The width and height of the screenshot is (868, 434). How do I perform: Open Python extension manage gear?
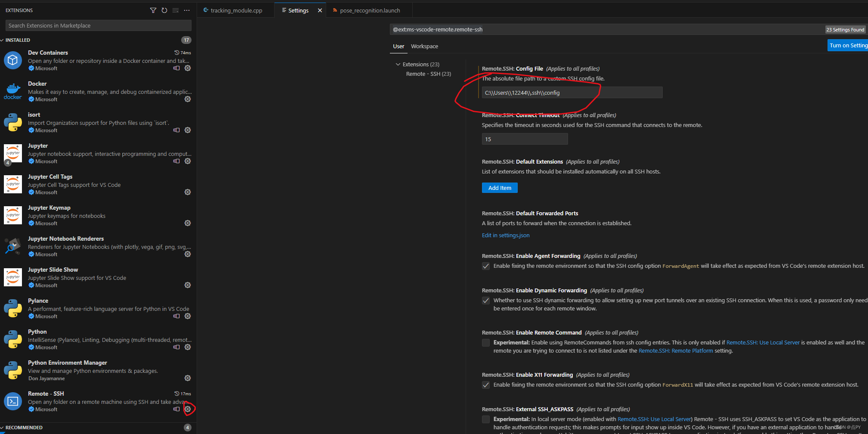tap(188, 347)
